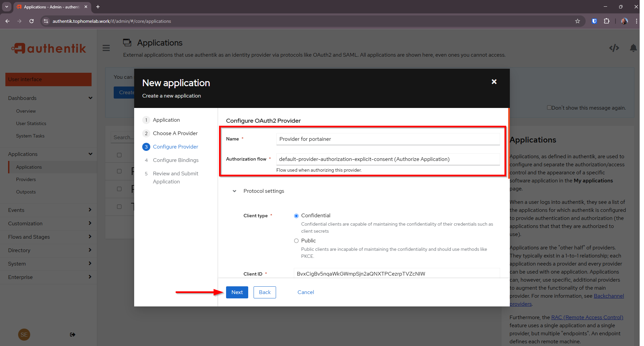Image resolution: width=644 pixels, height=346 pixels.
Task: Open the API drawer code icon
Action: pyautogui.click(x=614, y=48)
